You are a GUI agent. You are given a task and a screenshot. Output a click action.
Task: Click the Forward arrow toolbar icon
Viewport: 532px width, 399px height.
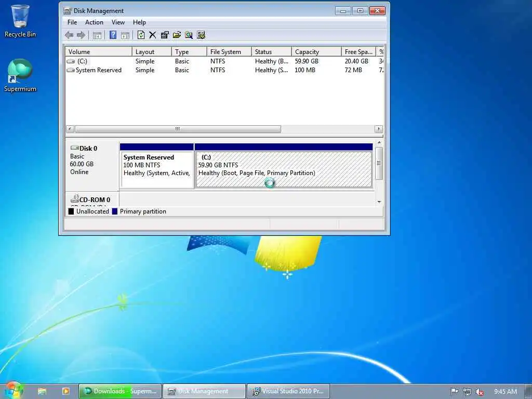[x=81, y=35]
